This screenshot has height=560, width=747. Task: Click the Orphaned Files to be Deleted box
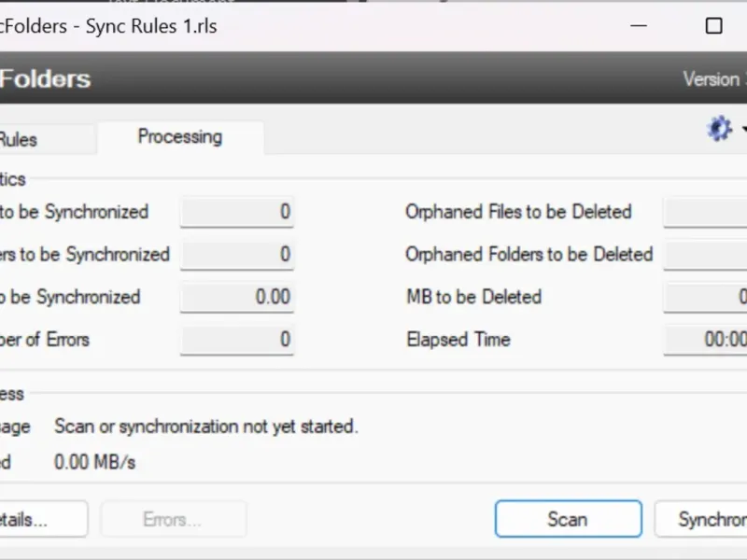(706, 212)
